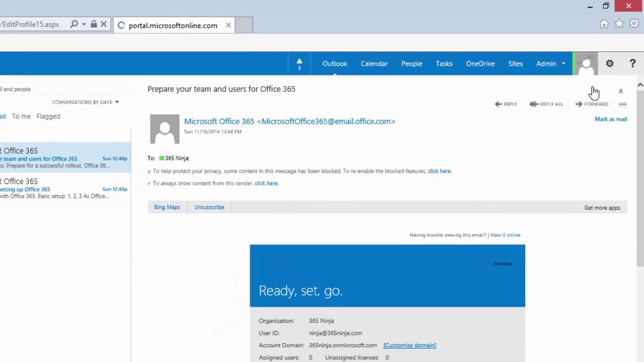The width and height of the screenshot is (644, 362).
Task: Click the Customize domain link
Action: tap(410, 345)
